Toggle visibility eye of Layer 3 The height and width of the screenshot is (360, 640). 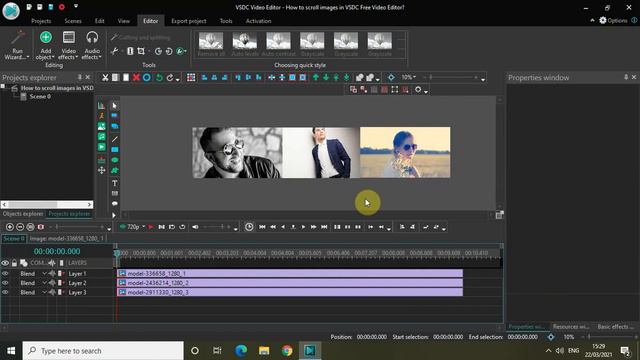point(5,292)
